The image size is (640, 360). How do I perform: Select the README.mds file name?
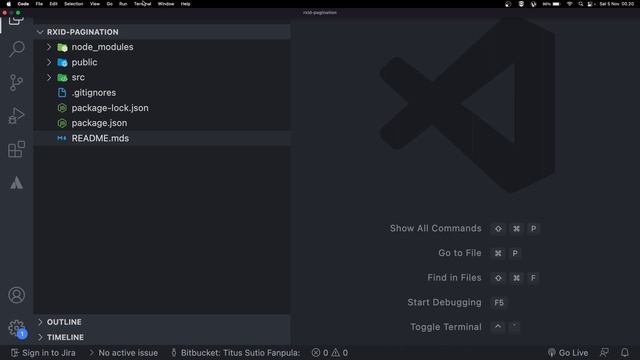coord(100,138)
